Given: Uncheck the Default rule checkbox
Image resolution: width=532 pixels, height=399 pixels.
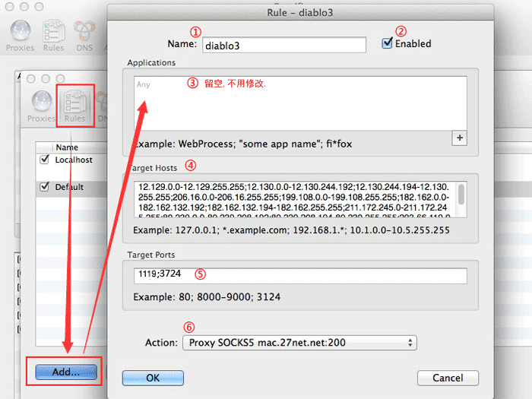Looking at the screenshot, I should pyautogui.click(x=44, y=187).
